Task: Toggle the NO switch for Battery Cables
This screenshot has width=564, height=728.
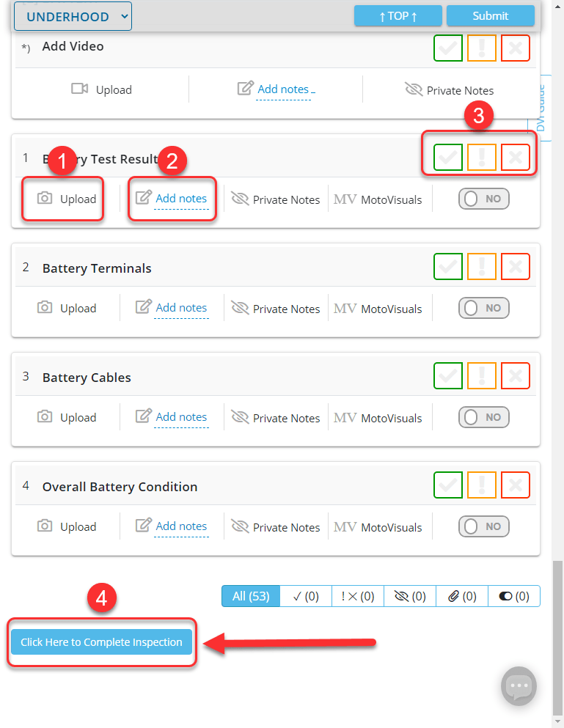Action: pos(484,417)
